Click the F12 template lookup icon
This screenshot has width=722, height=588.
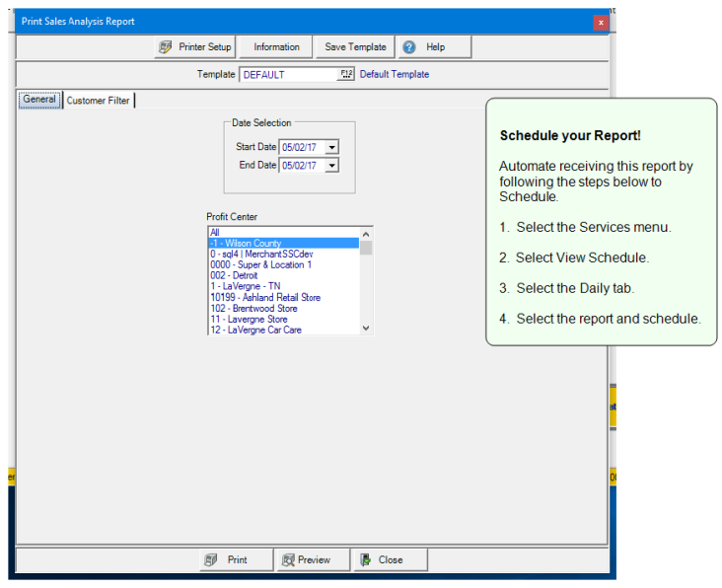(346, 74)
